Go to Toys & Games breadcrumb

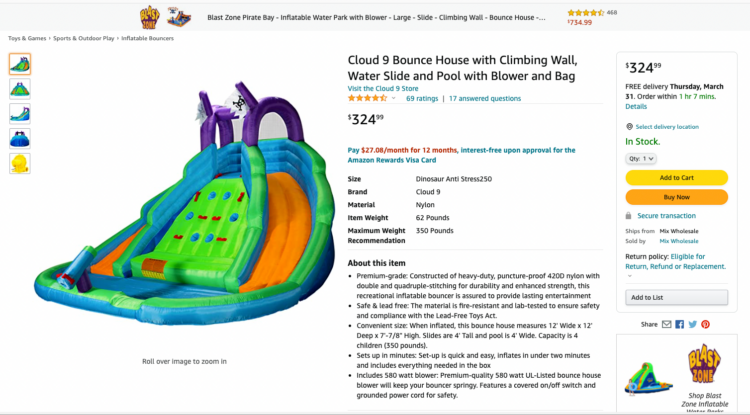point(26,38)
